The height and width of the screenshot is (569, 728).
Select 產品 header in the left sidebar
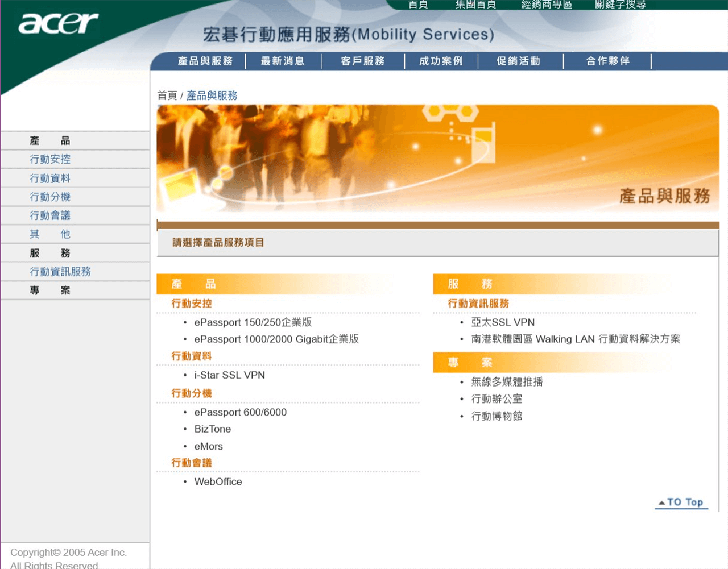tap(50, 140)
